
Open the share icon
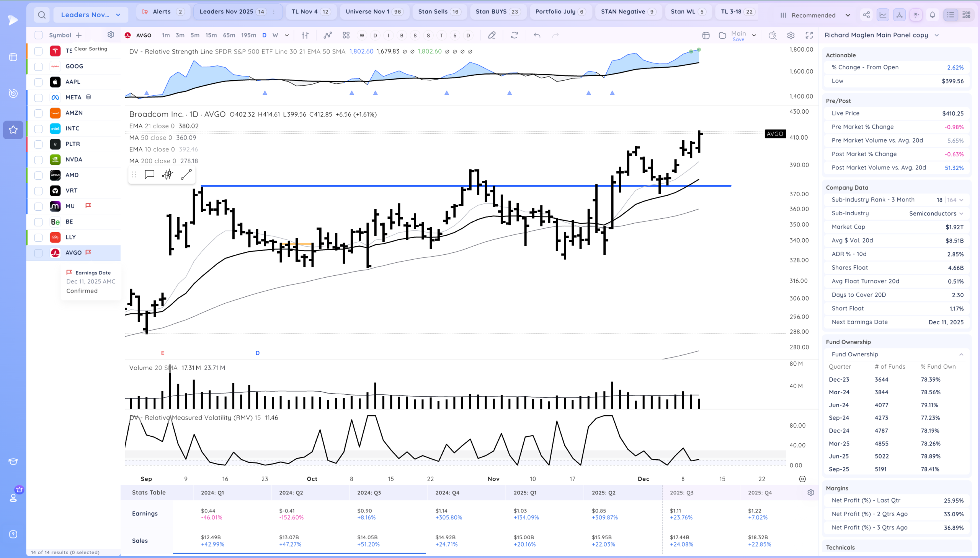(866, 15)
